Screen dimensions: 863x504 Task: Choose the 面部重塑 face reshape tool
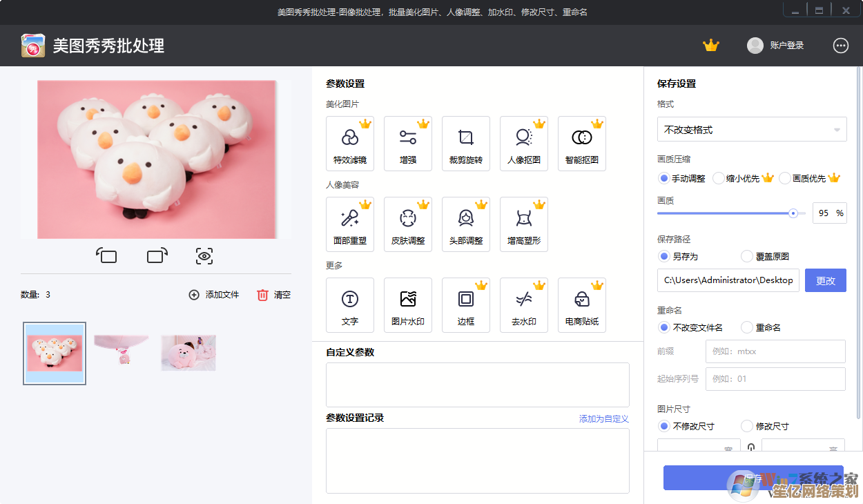click(x=350, y=225)
